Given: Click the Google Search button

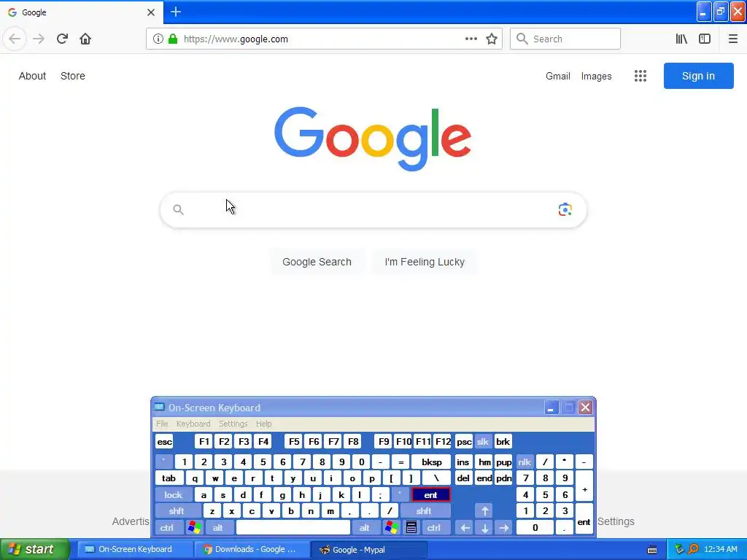Looking at the screenshot, I should click(317, 262).
